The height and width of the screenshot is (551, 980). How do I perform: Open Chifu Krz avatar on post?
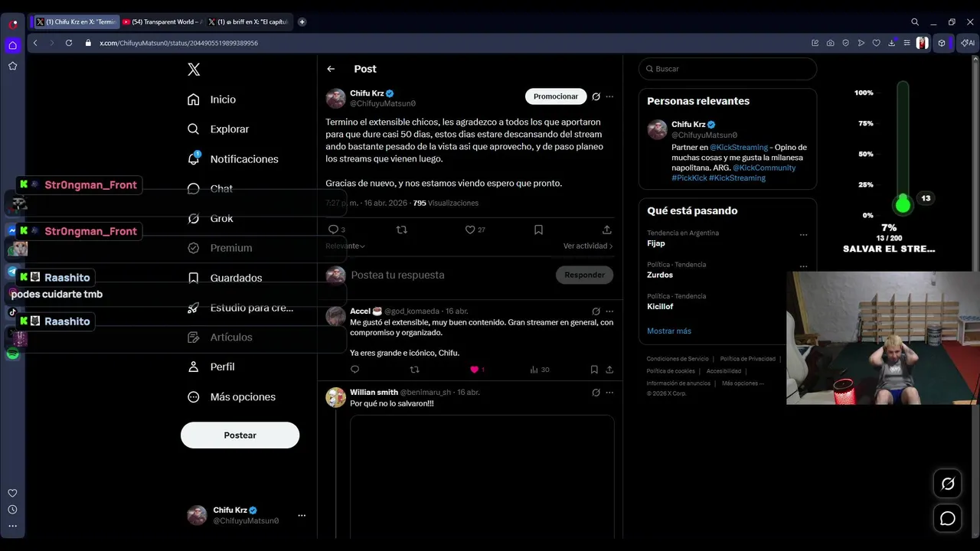tap(335, 98)
